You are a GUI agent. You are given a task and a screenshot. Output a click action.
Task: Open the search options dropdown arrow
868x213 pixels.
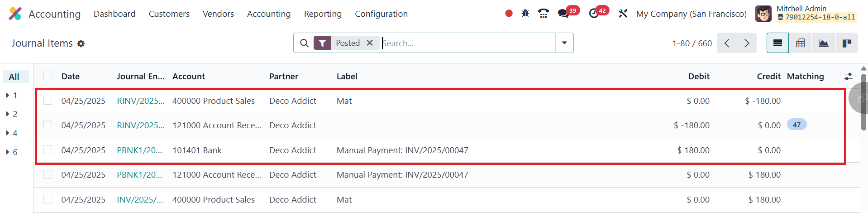564,43
